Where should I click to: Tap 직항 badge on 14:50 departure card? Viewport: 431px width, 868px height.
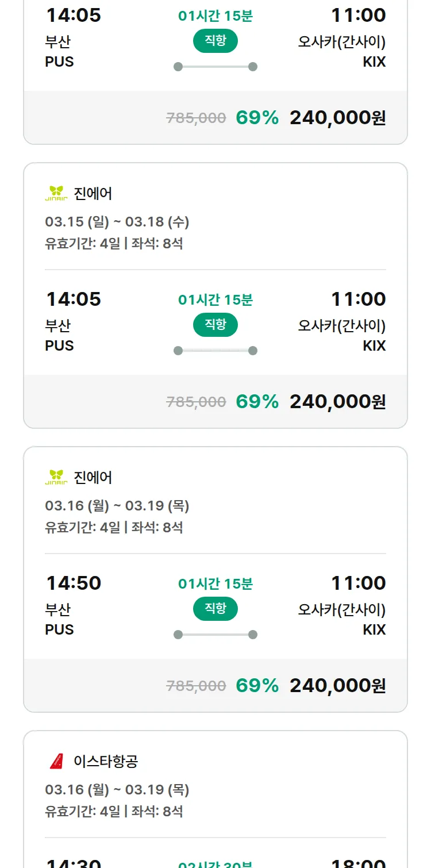tap(215, 609)
